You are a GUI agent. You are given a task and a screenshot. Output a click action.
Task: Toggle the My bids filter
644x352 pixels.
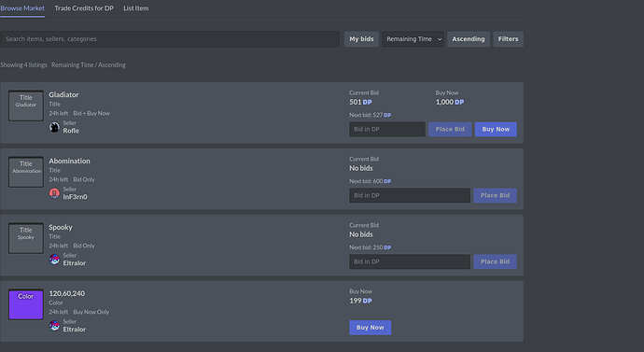(361, 39)
